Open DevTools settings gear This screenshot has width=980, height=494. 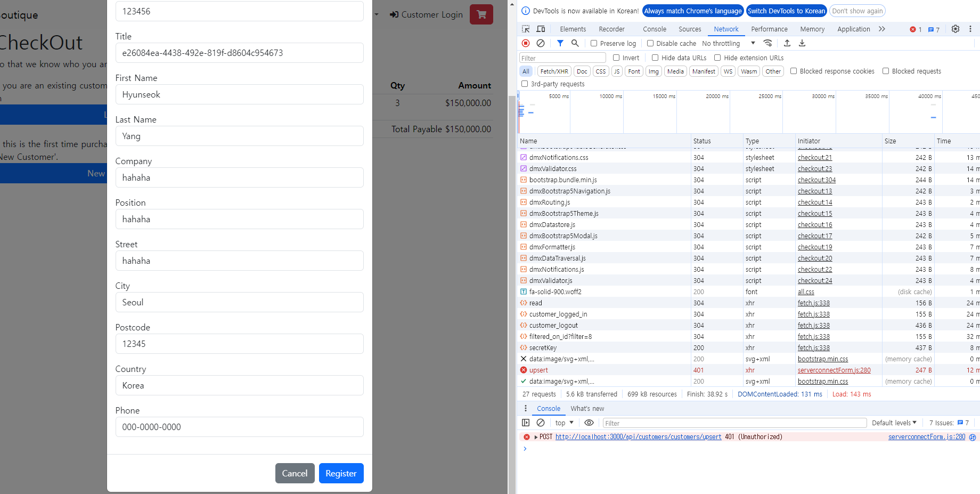(956, 29)
